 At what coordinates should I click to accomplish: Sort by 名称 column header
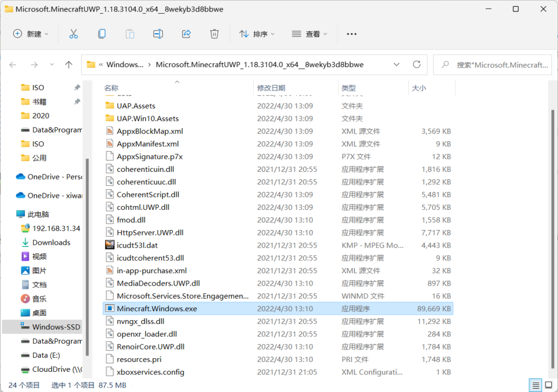coord(111,88)
